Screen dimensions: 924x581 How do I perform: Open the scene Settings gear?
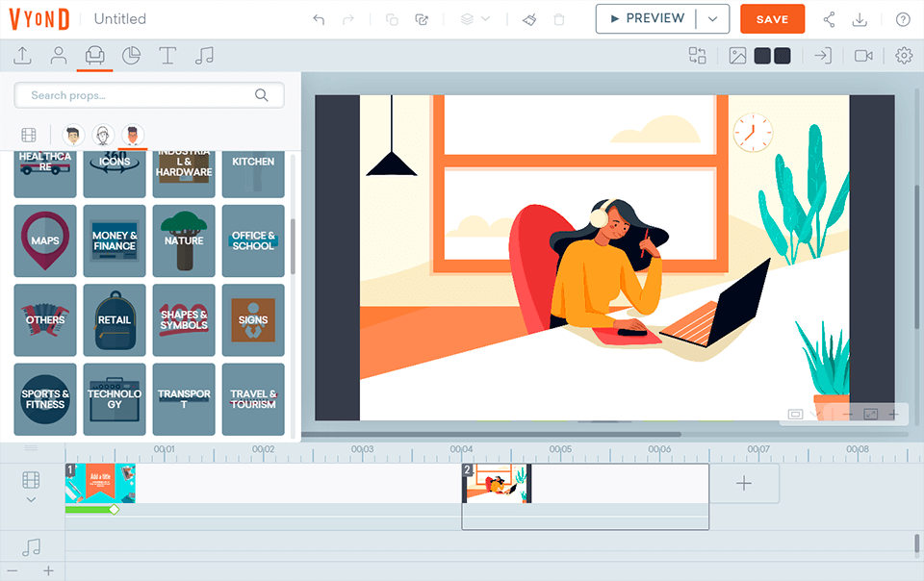(x=903, y=56)
